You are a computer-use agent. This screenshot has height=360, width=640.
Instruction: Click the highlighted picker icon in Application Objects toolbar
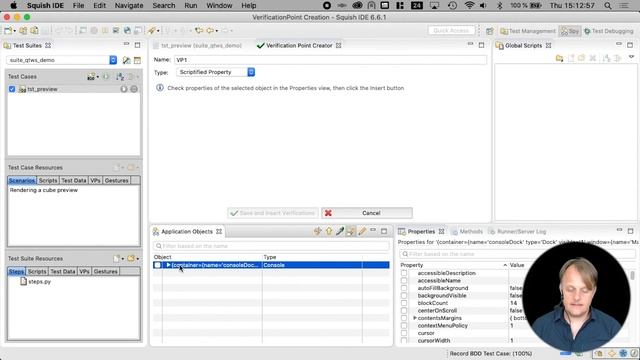click(x=351, y=231)
